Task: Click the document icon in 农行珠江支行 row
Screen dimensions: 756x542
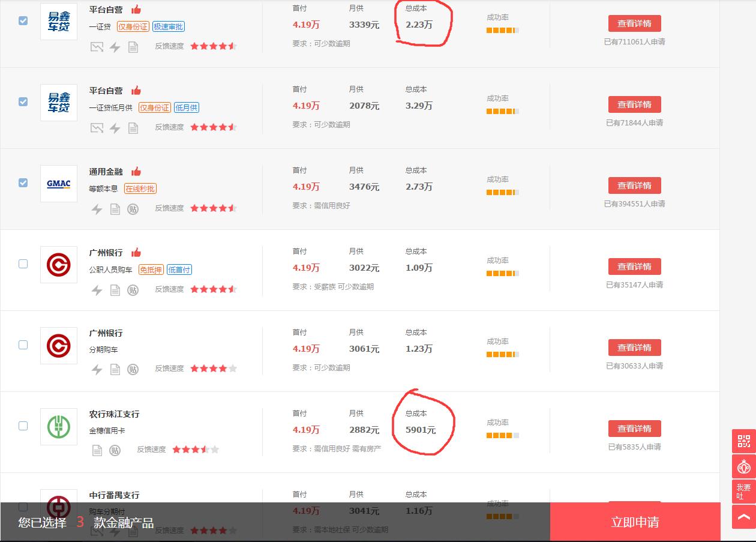Action: coord(97,450)
